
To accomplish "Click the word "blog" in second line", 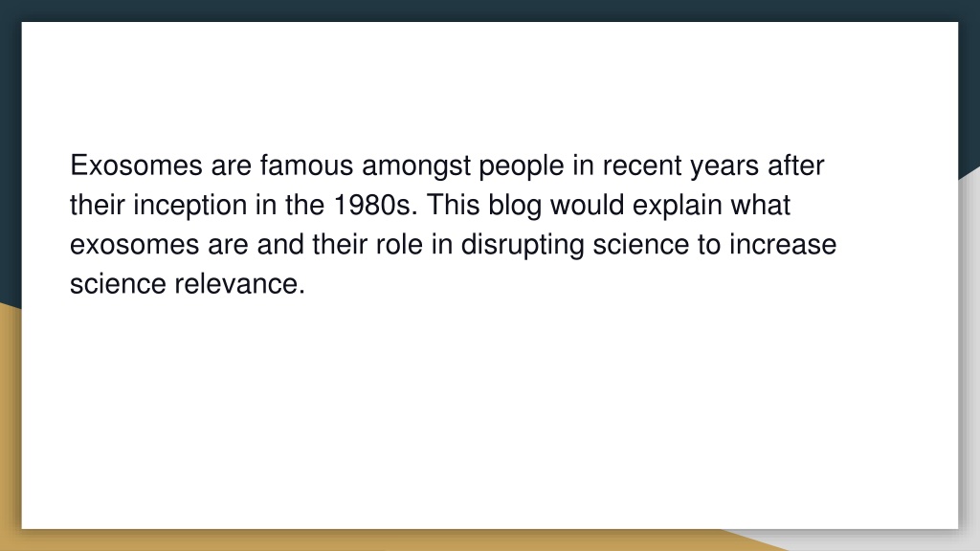I will point(514,207).
